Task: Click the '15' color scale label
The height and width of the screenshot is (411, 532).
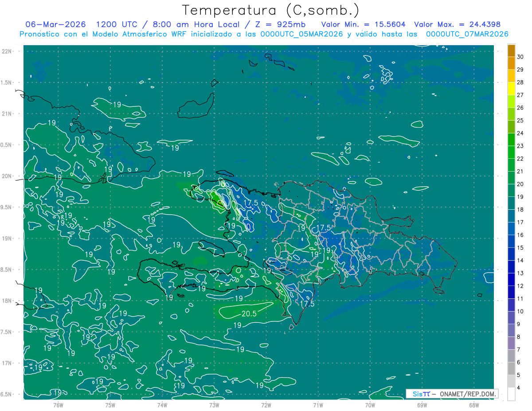Action: point(520,247)
